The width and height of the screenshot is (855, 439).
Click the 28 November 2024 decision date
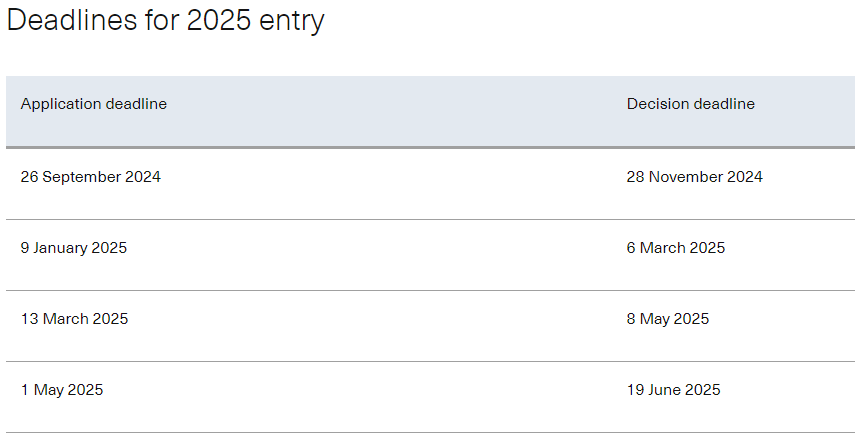(694, 177)
